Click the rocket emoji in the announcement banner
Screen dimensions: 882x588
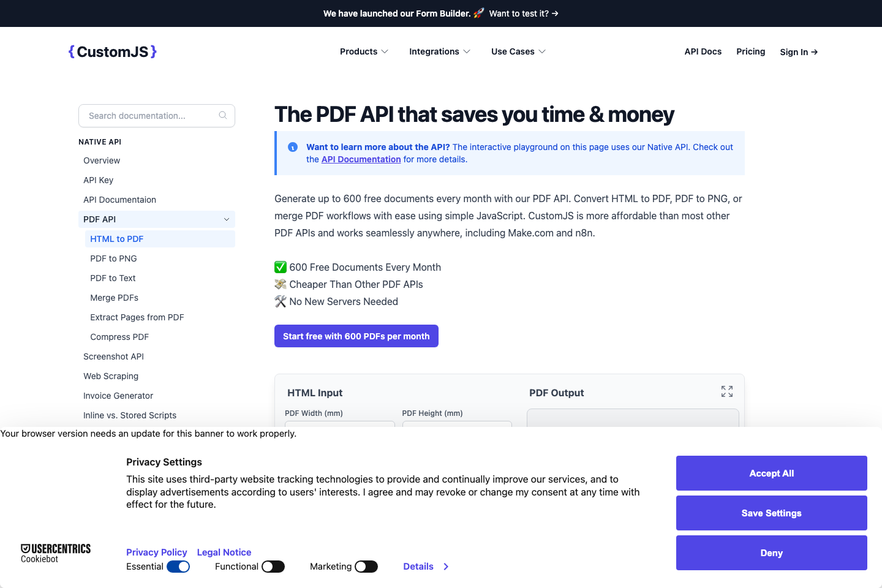pyautogui.click(x=478, y=13)
